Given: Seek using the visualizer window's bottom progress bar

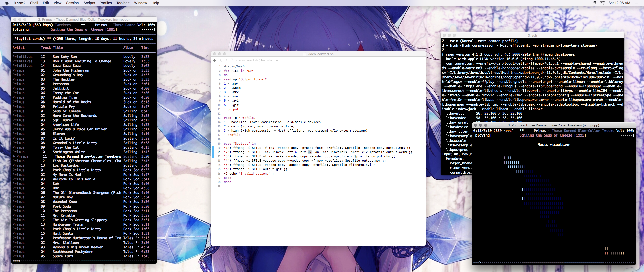Looking at the screenshot, I should coord(554,262).
